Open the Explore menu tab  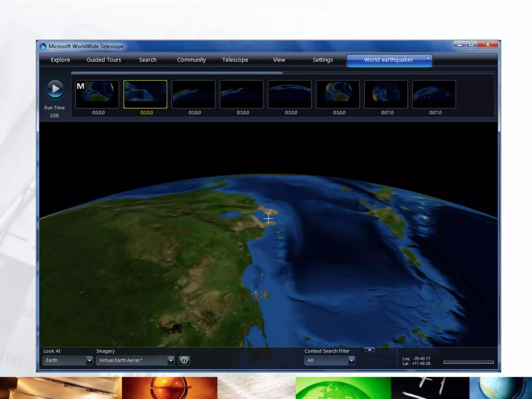60,60
